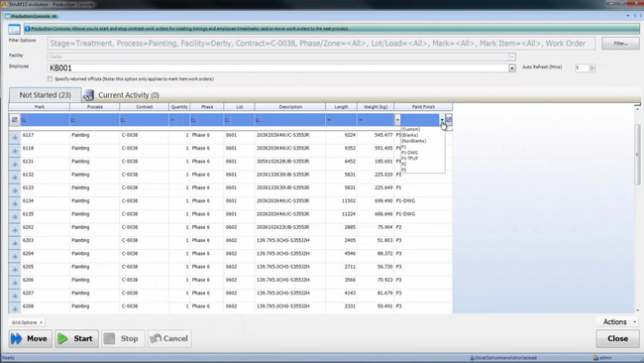Switch to the Current Activity (0) tab

click(x=129, y=95)
